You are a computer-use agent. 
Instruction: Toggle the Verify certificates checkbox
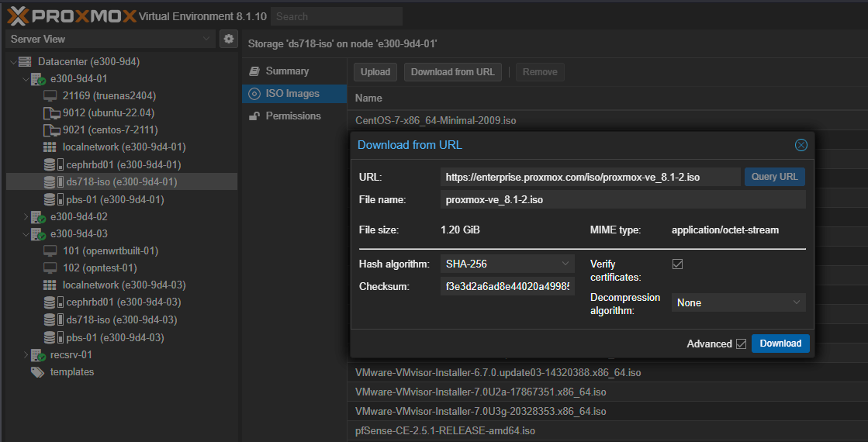(x=677, y=264)
